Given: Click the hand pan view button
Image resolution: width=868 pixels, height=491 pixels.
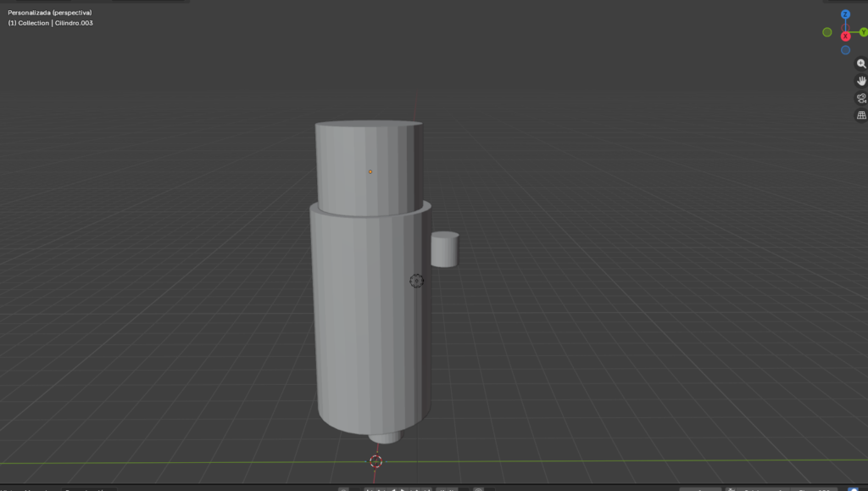Looking at the screenshot, I should click(x=861, y=81).
